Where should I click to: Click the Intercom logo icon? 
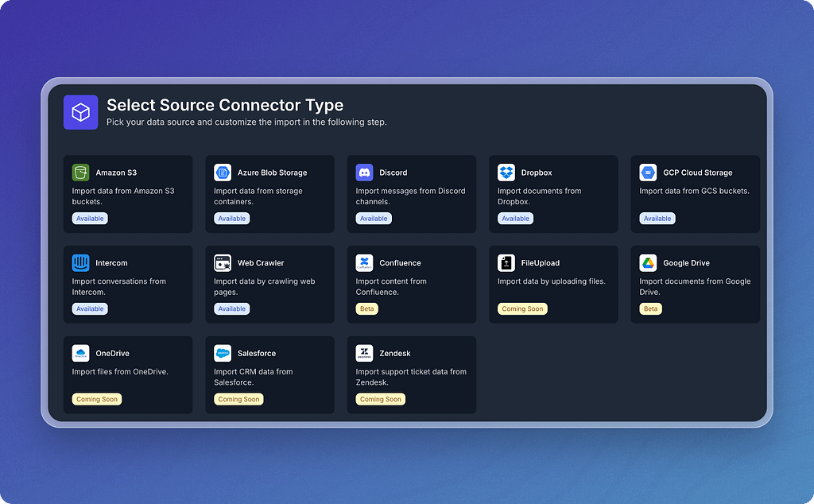coord(80,262)
